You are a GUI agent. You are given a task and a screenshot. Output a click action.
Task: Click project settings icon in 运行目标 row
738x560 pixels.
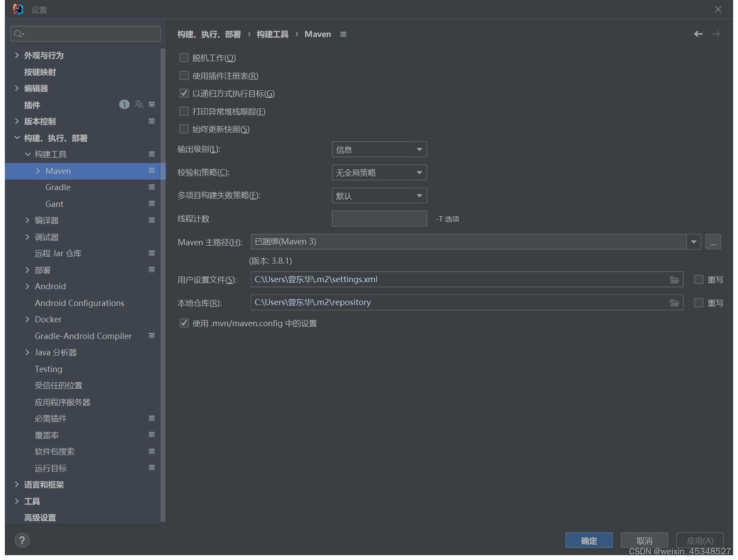click(152, 468)
